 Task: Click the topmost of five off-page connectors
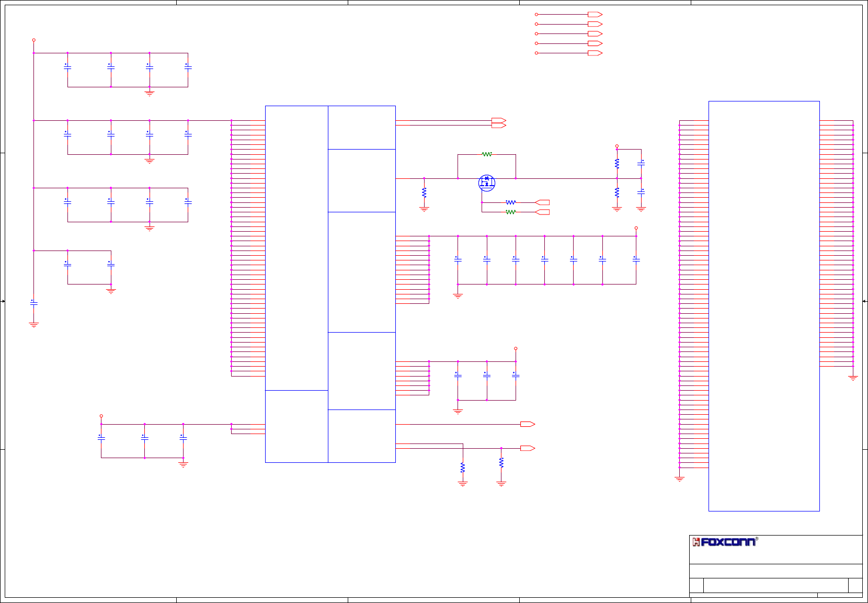tap(595, 15)
